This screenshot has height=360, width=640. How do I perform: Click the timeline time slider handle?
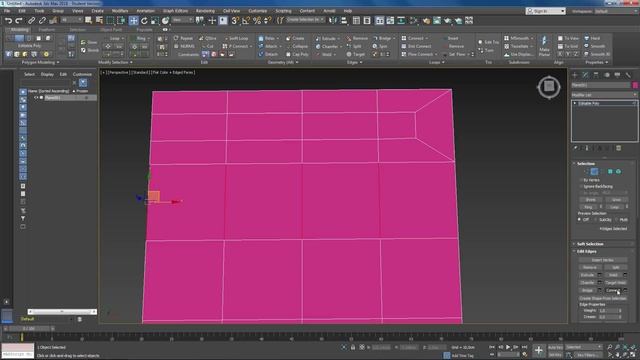pos(29,329)
